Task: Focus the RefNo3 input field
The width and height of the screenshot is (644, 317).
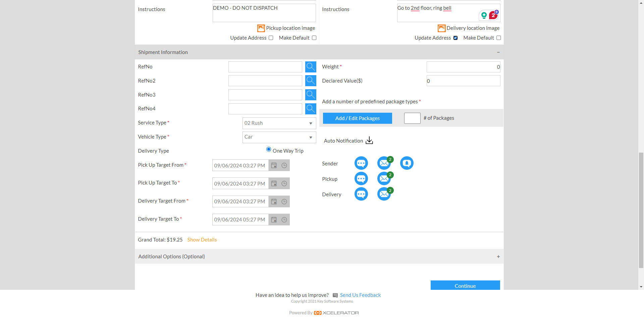Action: [265, 95]
